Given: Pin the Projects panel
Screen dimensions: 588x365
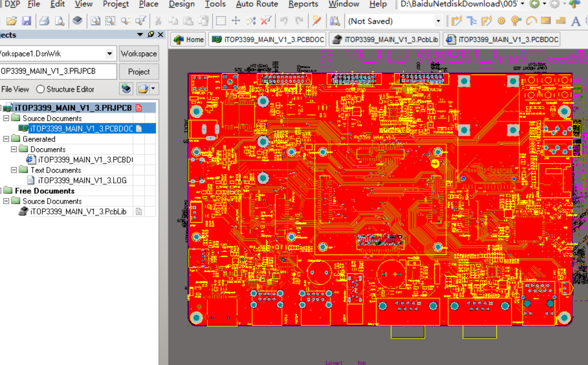Looking at the screenshot, I should tap(151, 35).
